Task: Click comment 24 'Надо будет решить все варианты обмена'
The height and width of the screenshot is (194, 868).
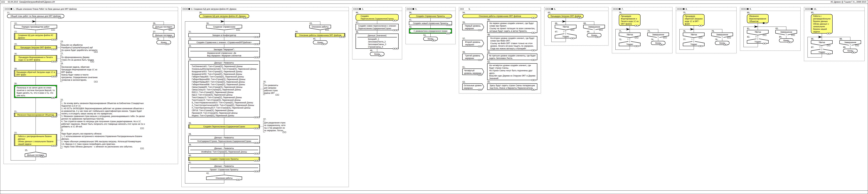Action: click(x=102, y=140)
